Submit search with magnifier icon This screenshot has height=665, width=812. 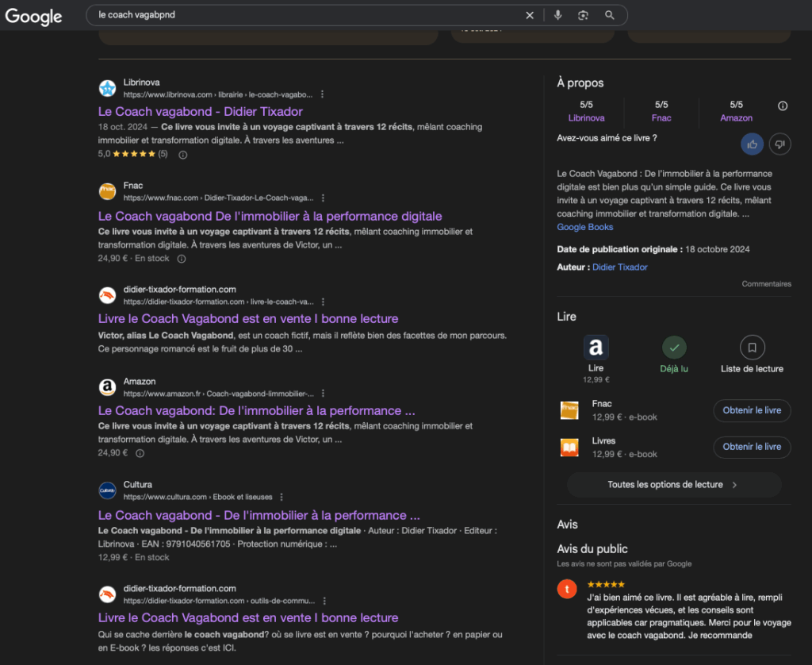pos(610,15)
